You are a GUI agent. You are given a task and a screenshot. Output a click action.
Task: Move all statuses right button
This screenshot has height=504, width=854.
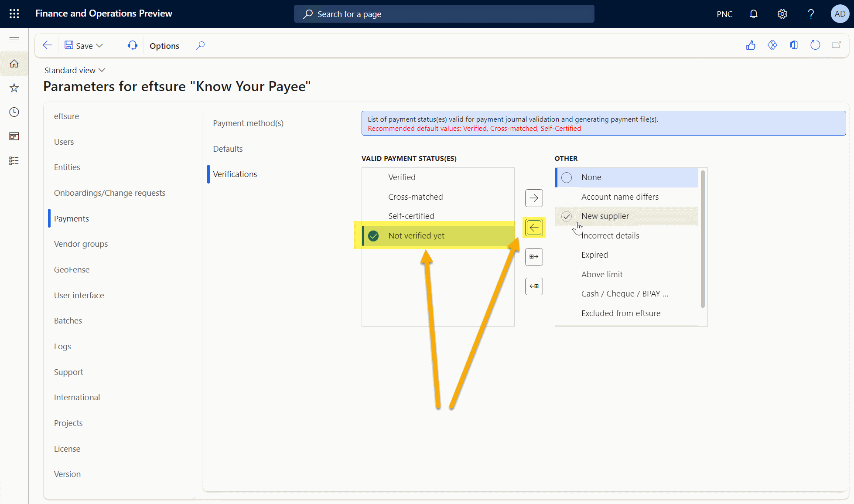click(534, 257)
